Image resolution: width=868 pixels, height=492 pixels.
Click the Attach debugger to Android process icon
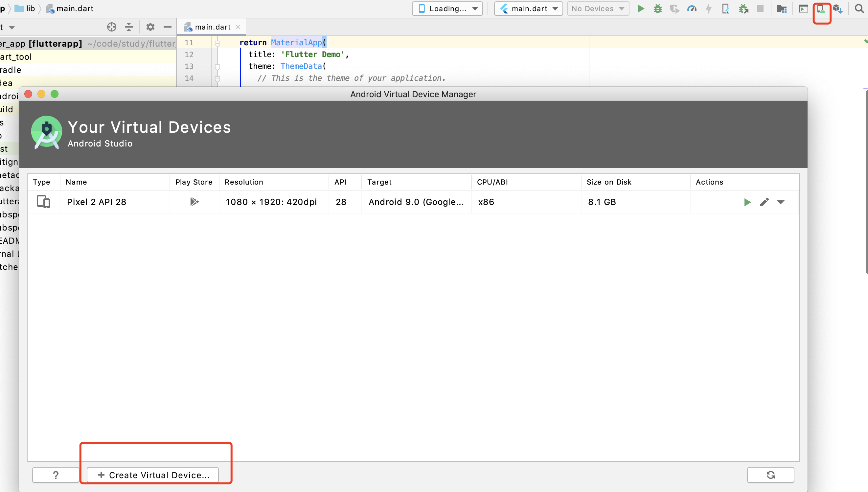[x=743, y=9]
